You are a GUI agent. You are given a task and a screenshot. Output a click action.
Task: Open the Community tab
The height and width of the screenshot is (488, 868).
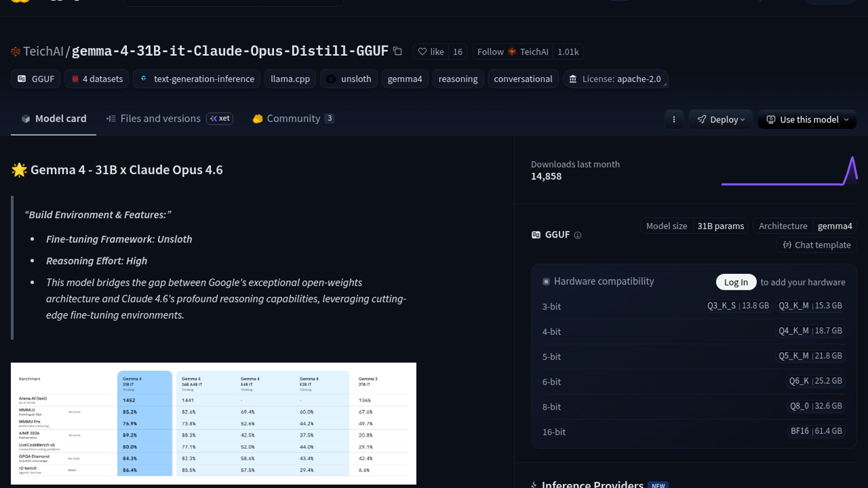pos(293,118)
